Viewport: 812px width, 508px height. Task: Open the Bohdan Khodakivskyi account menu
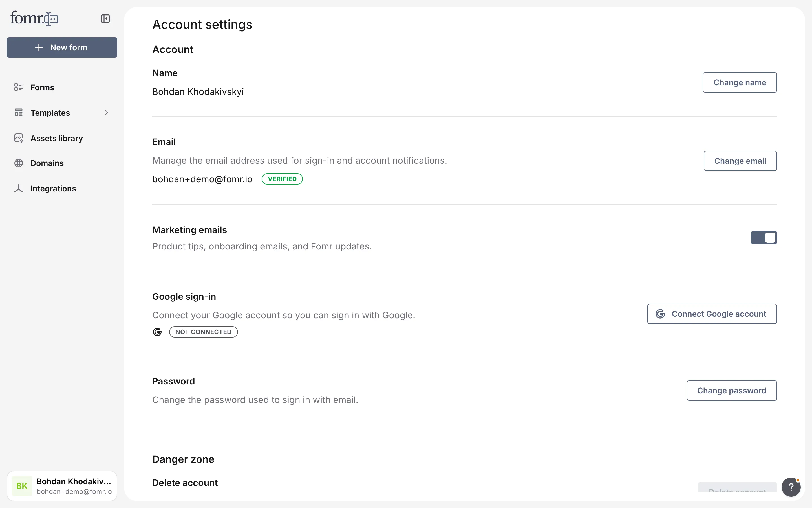[x=62, y=486]
